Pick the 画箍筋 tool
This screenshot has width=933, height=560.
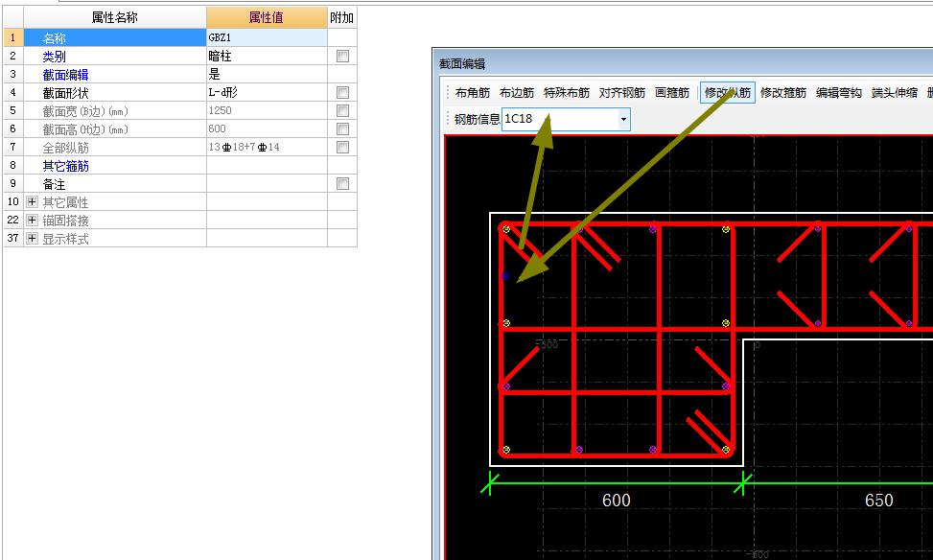pos(672,93)
